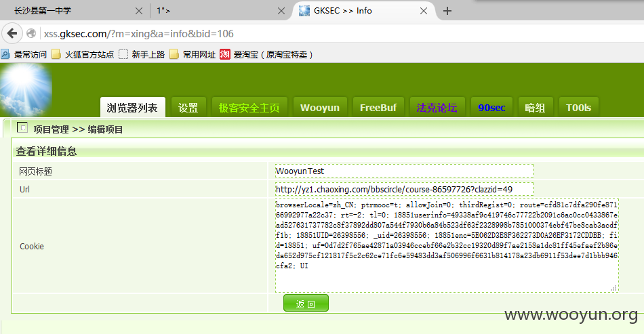Click the Url row label

pos(24,190)
